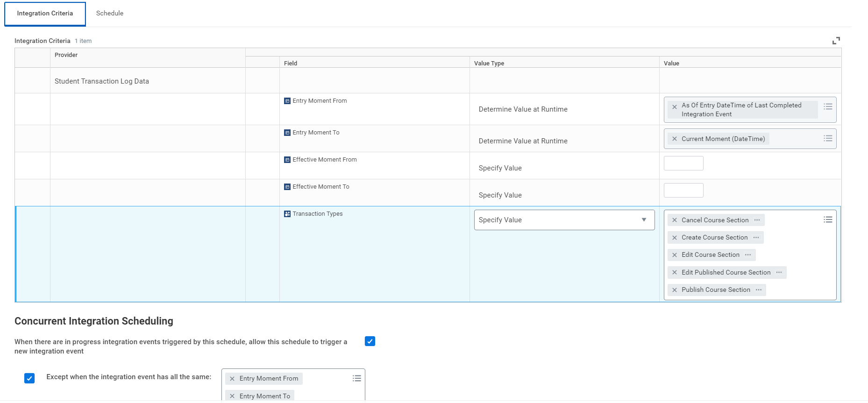Remove the Edit Published Course Section value
Screen dimensions: 868x403
(674, 273)
